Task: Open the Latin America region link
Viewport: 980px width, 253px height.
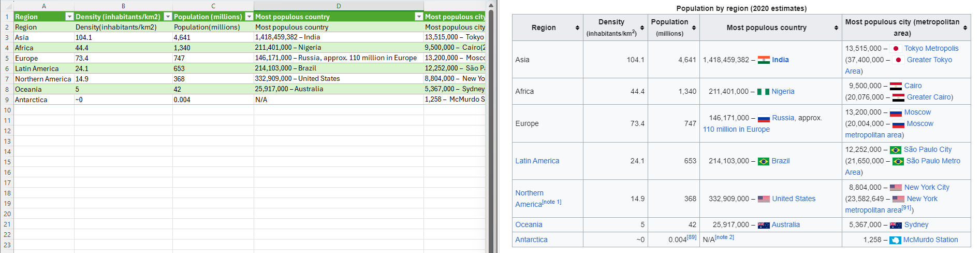Action: 537,161
